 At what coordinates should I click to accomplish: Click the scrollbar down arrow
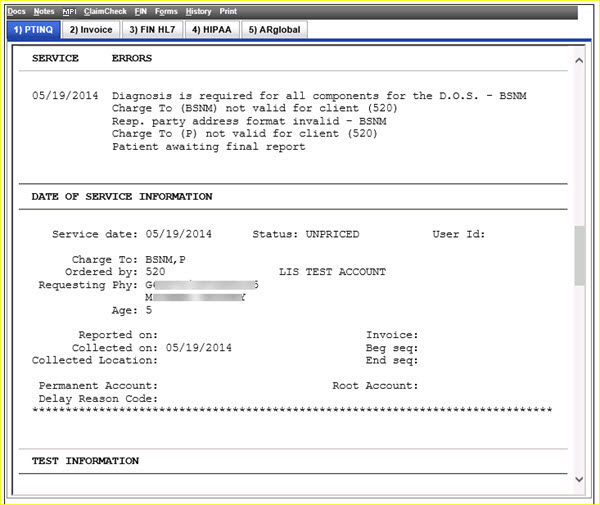(x=578, y=481)
